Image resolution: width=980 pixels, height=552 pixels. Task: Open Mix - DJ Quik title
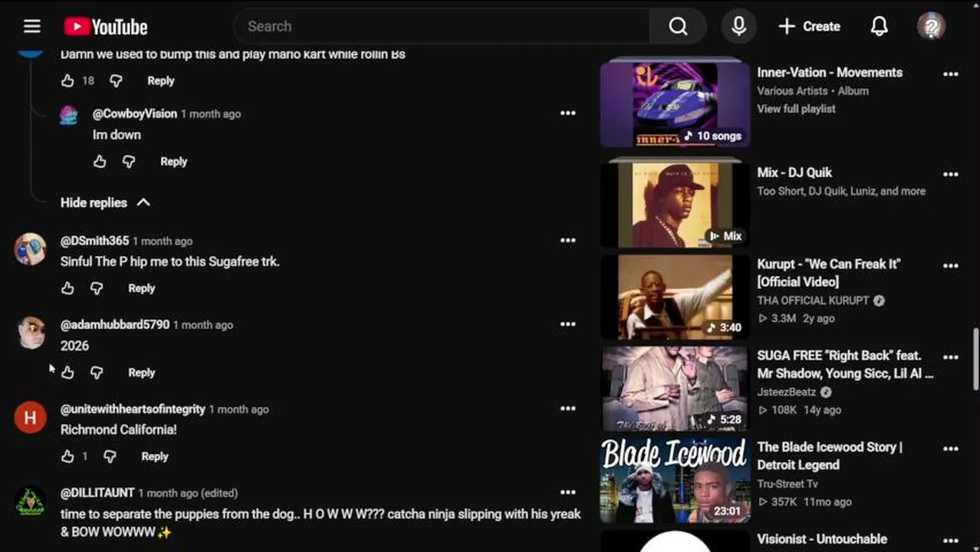tap(794, 172)
